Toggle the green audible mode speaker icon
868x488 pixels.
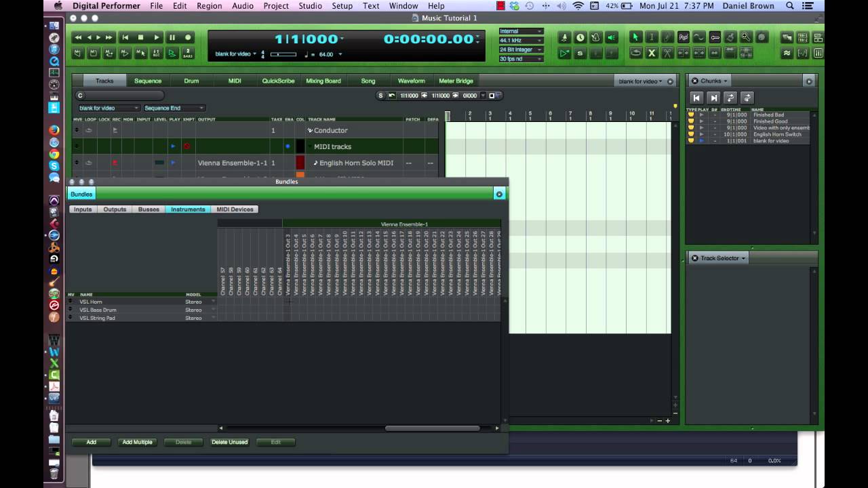coord(612,37)
